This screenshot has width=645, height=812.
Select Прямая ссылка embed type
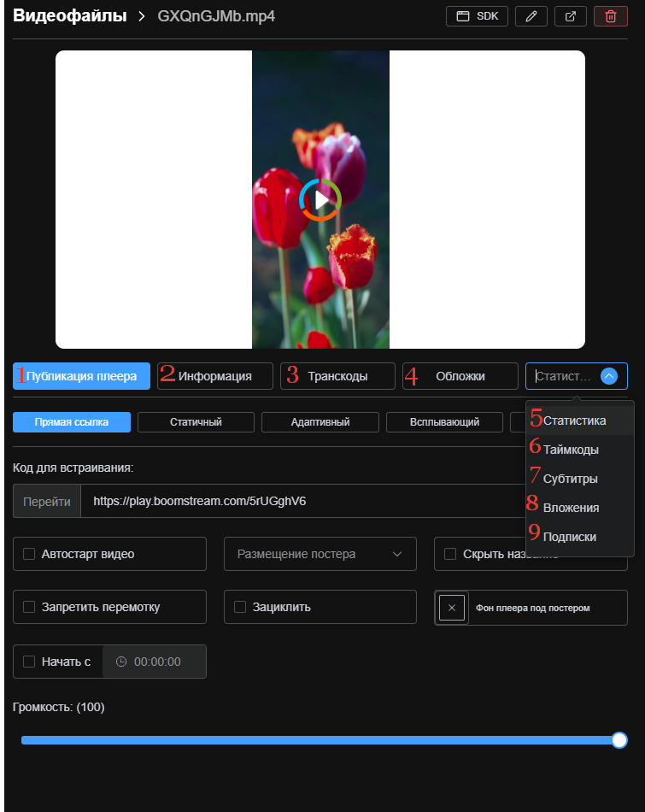click(x=72, y=422)
